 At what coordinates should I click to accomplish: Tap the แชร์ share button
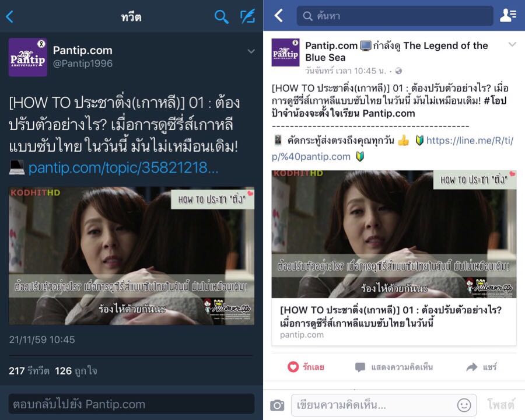[x=481, y=367]
